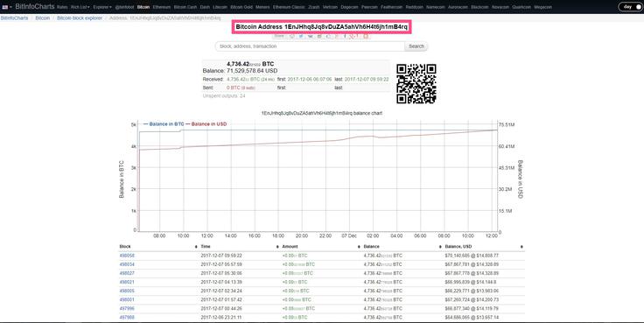Image resolution: width=644 pixels, height=323 pixels.
Task: Select Ethereum in the top navbar
Action: pos(161,7)
